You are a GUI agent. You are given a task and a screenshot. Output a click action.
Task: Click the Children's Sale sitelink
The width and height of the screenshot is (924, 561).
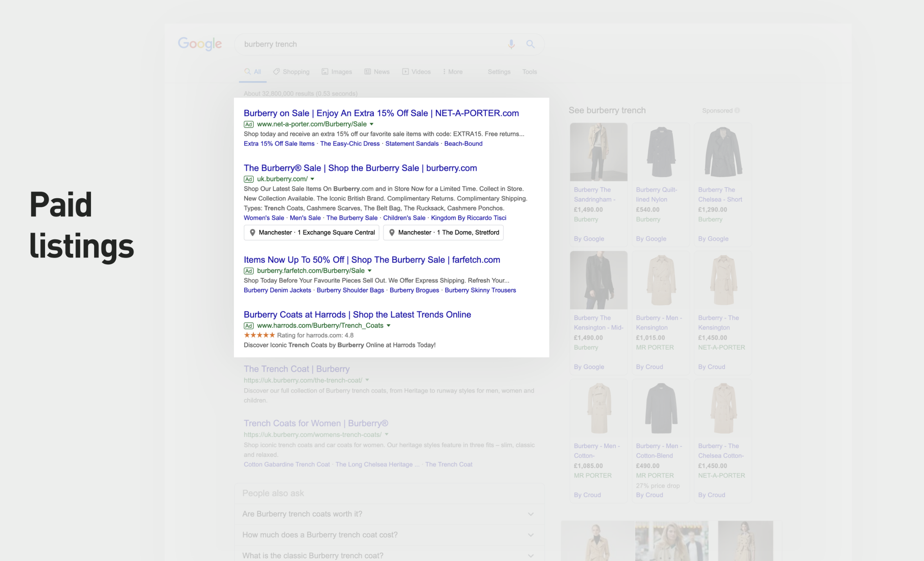[404, 218]
